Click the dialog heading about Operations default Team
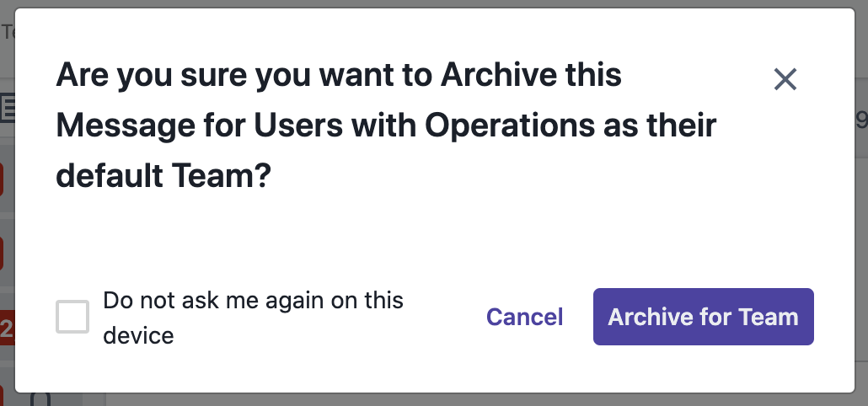Viewport: 868px width, 406px height. click(386, 125)
